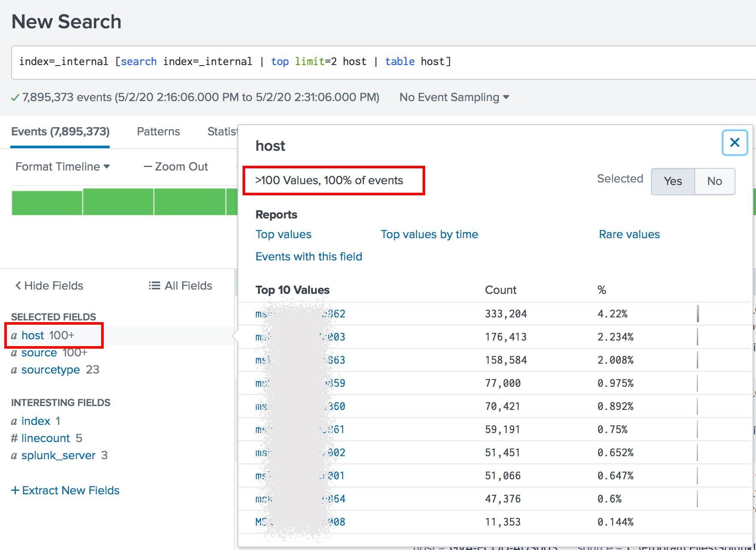756x550 pixels.
Task: Click host value with count 333,204
Action: pos(300,314)
